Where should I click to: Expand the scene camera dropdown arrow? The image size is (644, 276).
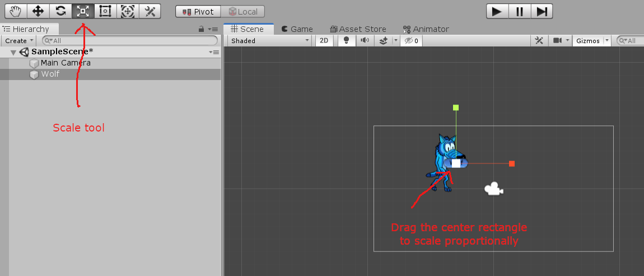tap(568, 41)
